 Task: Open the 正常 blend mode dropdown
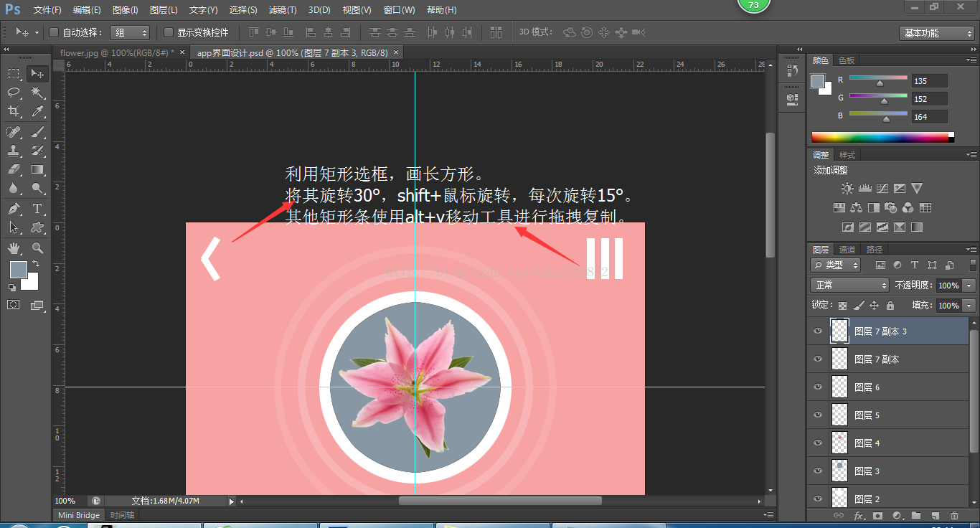click(x=849, y=285)
